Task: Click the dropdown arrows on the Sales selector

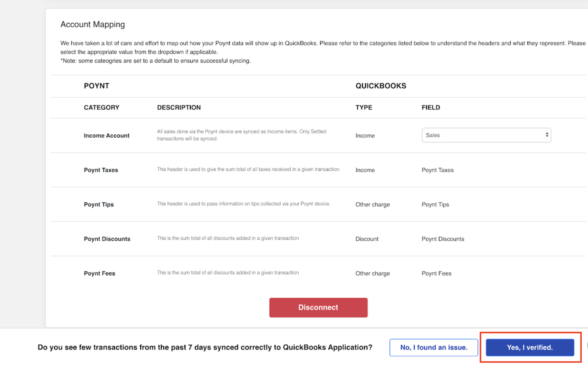Action: (547, 135)
